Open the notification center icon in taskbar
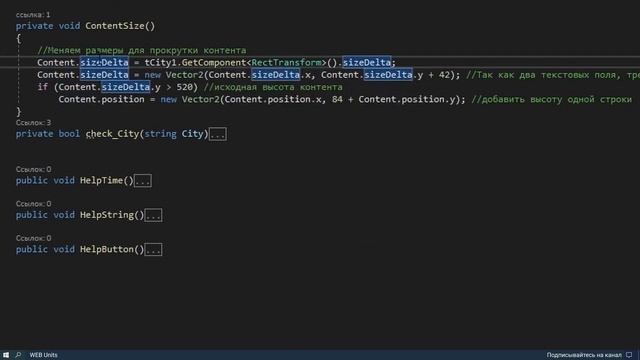 pos(629,355)
